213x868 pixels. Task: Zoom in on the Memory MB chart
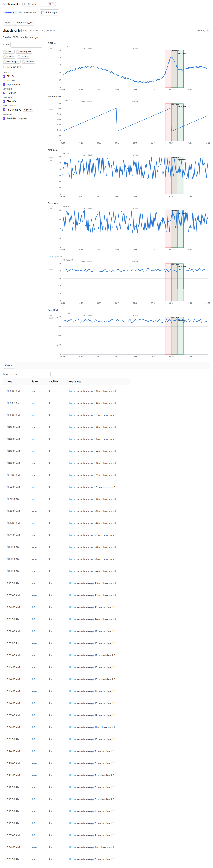(x=51, y=102)
